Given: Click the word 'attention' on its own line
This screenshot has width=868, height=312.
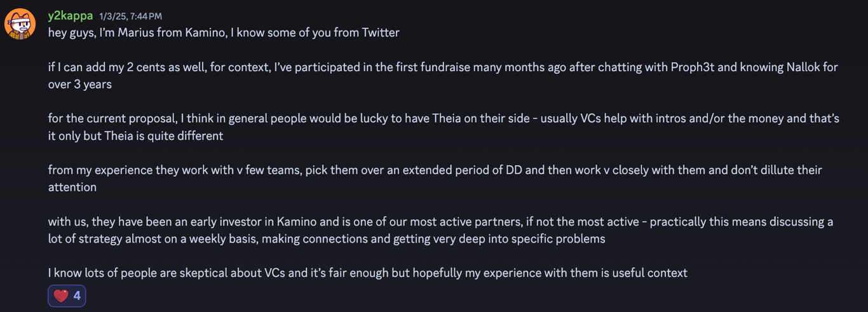Looking at the screenshot, I should click(x=72, y=187).
